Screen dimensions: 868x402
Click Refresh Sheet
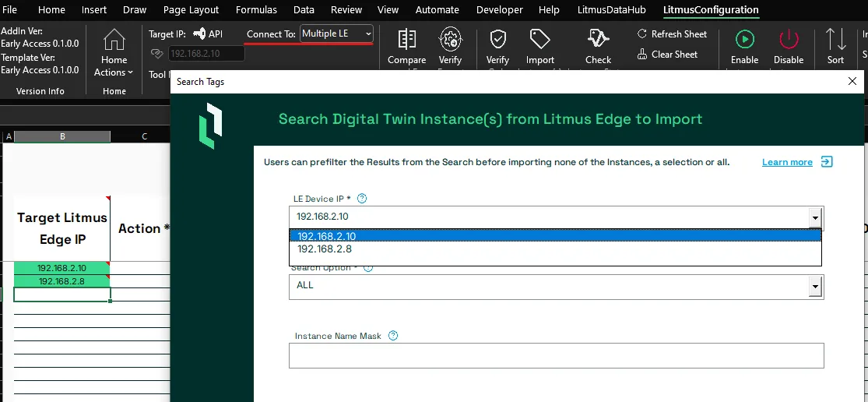672,33
